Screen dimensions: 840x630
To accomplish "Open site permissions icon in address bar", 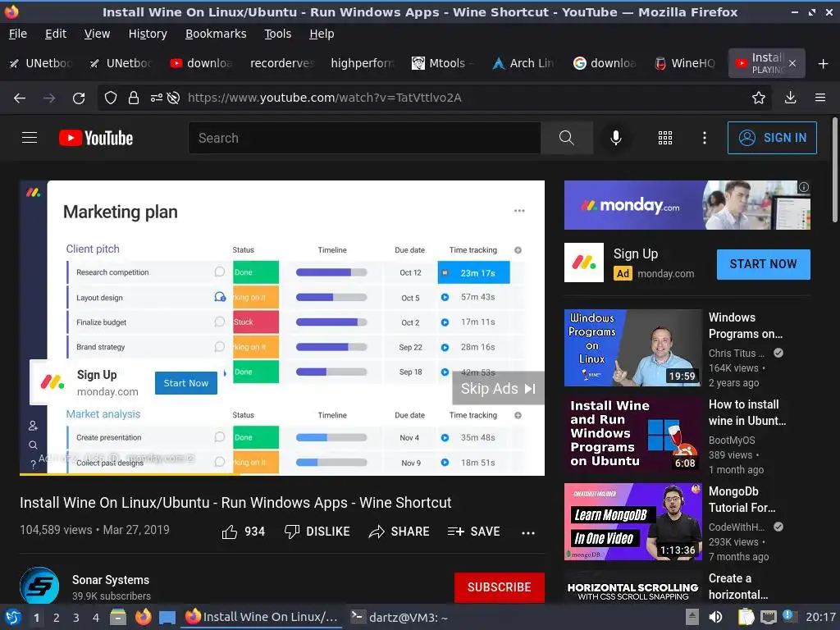I will (x=157, y=98).
